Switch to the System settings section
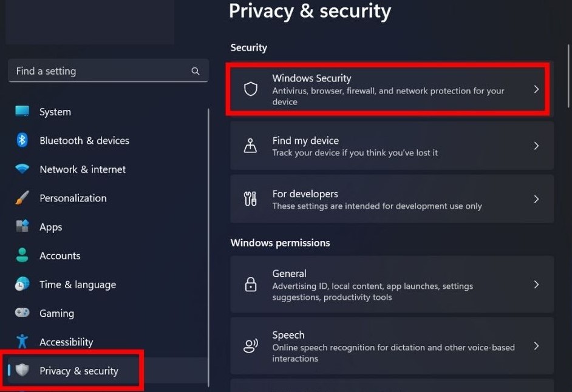The height and width of the screenshot is (392, 572). [x=55, y=112]
